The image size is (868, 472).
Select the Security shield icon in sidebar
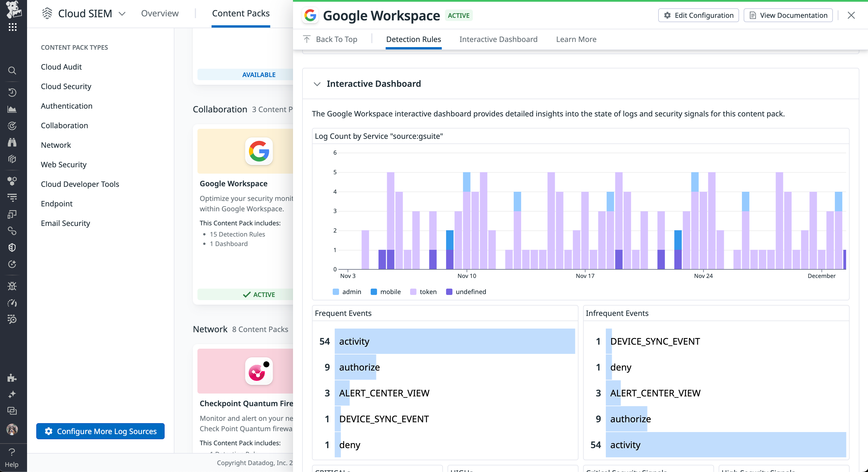(12, 247)
